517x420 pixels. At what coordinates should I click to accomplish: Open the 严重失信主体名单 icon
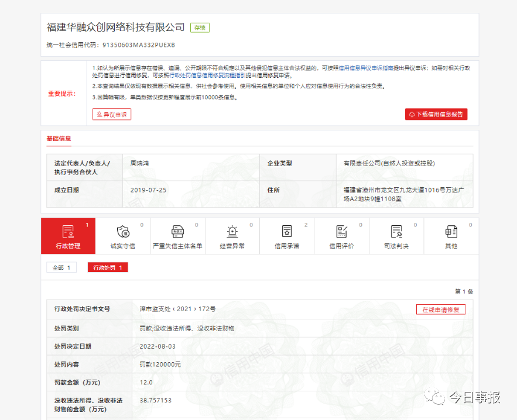tap(177, 232)
